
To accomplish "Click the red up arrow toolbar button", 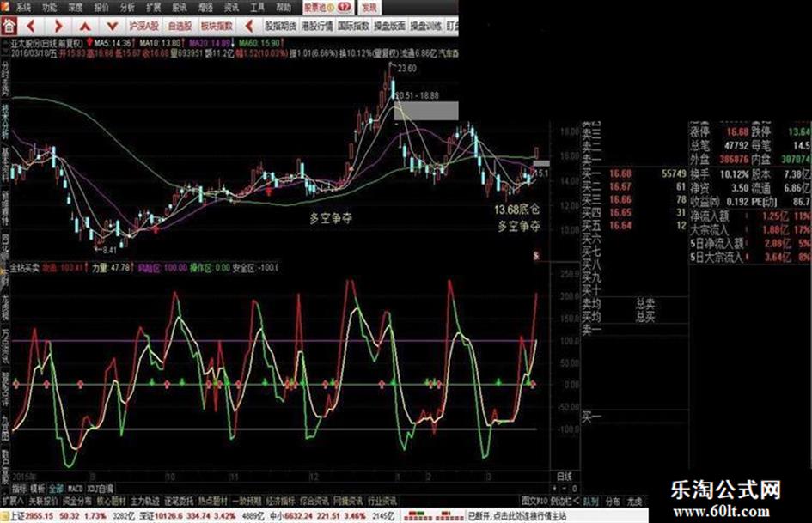I will pyautogui.click(x=85, y=26).
